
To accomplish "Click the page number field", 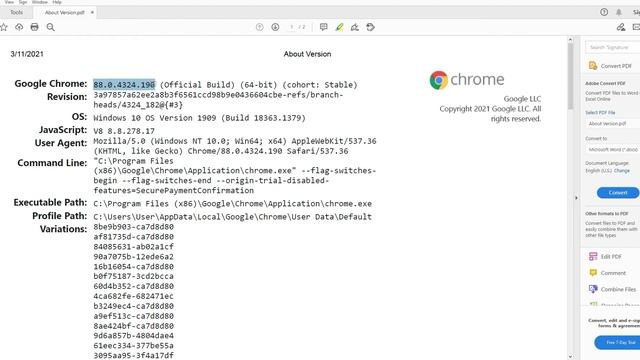I will (x=291, y=27).
